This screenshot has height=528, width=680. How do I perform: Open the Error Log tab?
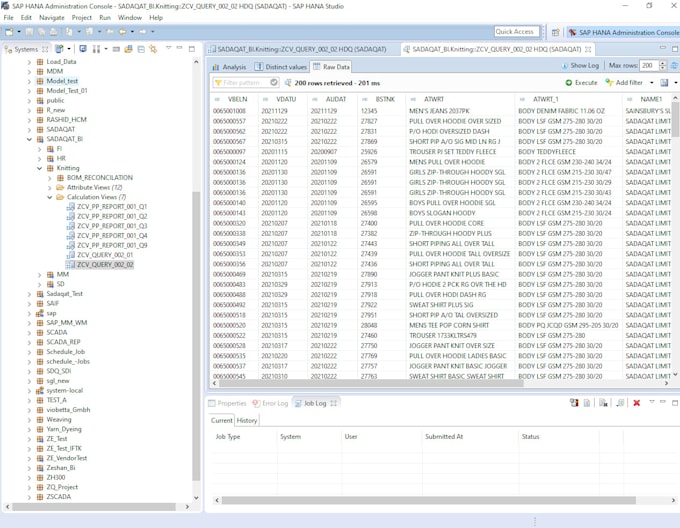pos(270,403)
